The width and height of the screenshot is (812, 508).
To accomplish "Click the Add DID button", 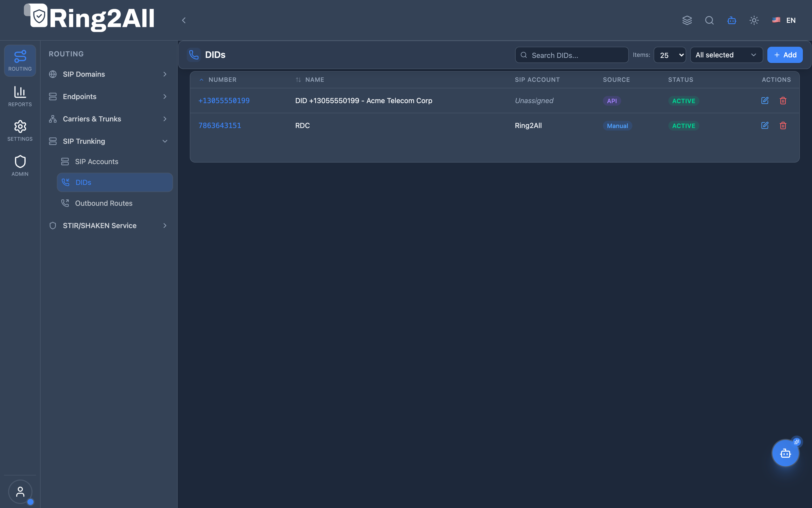I will pyautogui.click(x=785, y=55).
